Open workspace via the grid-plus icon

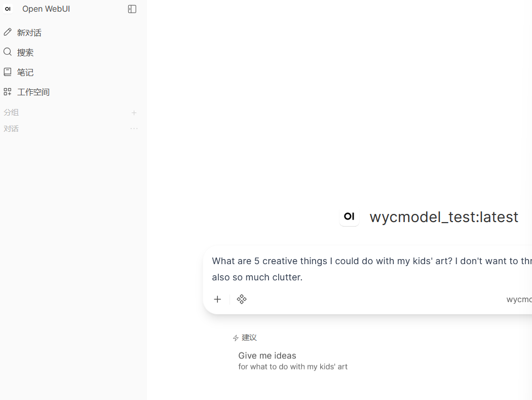8,92
